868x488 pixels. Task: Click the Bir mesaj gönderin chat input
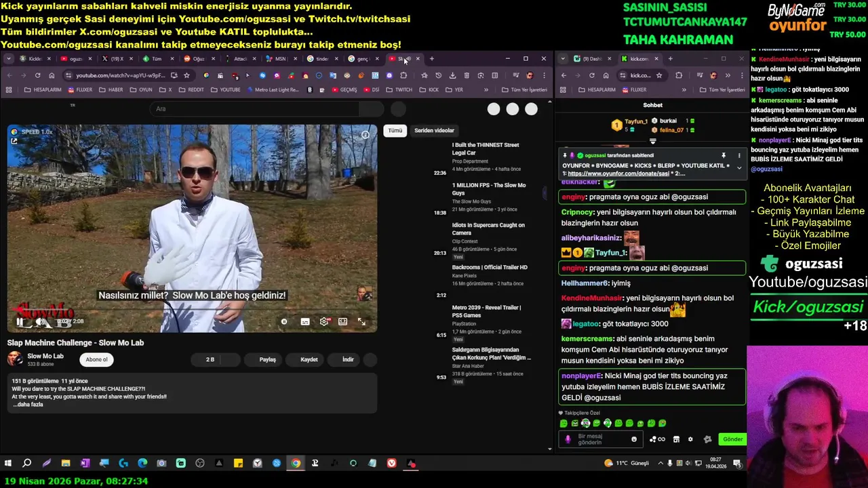tap(601, 439)
